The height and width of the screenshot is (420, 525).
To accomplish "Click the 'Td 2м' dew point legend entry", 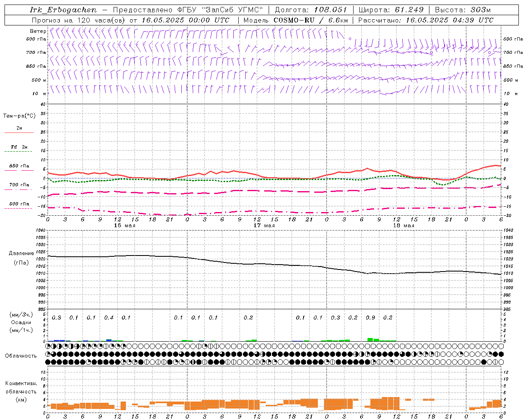I will (x=19, y=147).
